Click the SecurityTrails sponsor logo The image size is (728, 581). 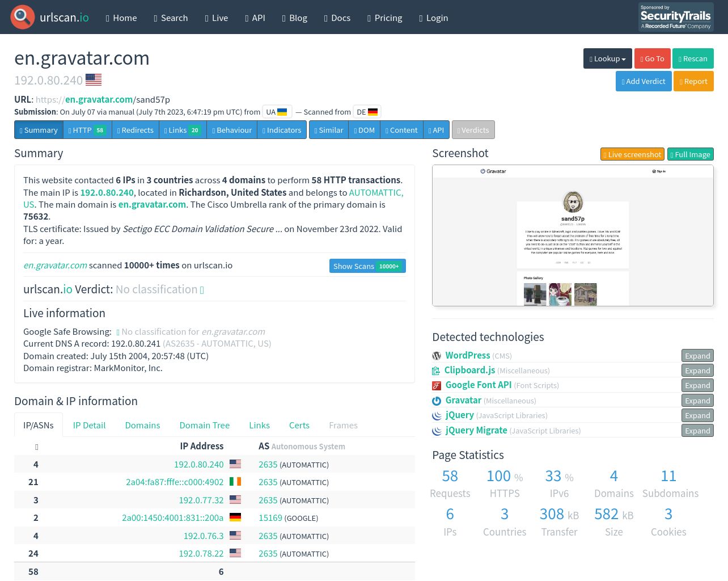point(676,17)
